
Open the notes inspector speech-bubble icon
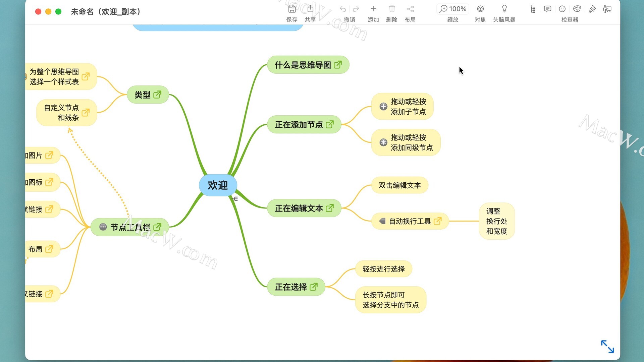coord(547,9)
